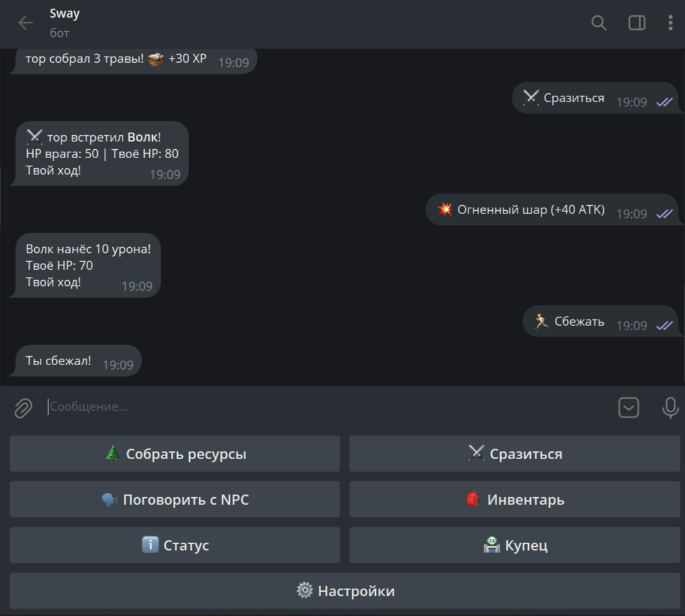Click the sent Сбежать message bubble

(x=600, y=321)
